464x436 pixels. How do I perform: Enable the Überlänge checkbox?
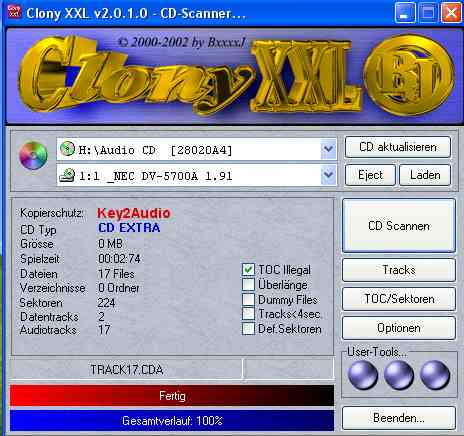(248, 284)
